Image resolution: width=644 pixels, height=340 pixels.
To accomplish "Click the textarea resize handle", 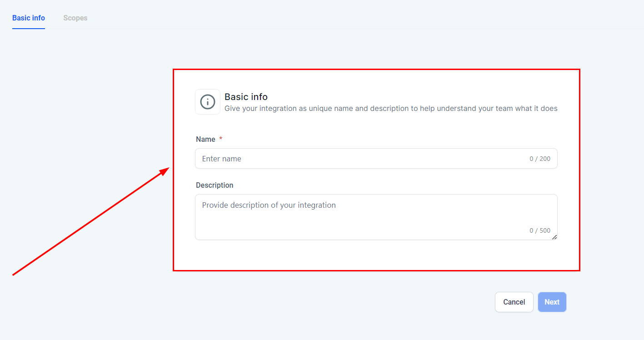I will coord(554,237).
